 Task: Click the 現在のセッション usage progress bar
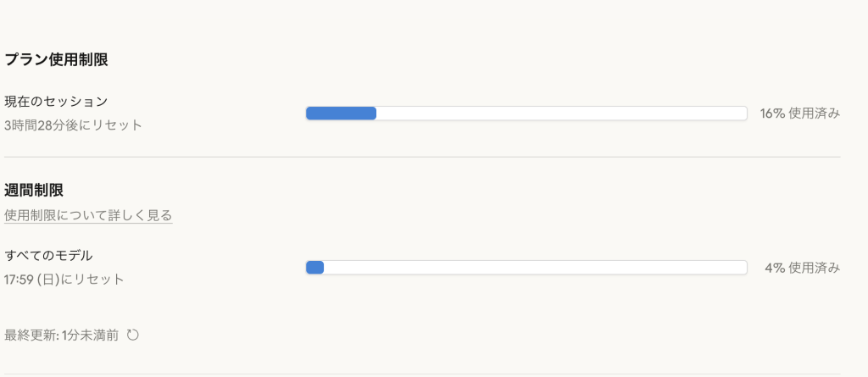tap(526, 114)
